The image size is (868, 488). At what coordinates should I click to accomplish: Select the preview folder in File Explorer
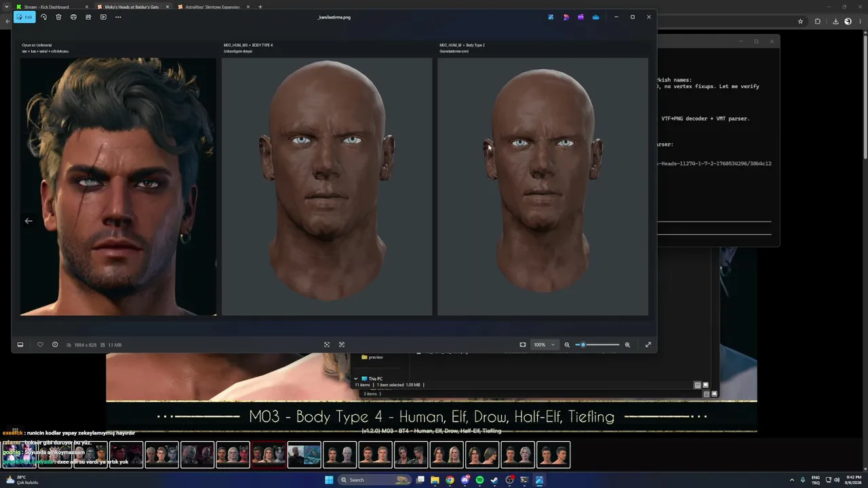pos(372,357)
